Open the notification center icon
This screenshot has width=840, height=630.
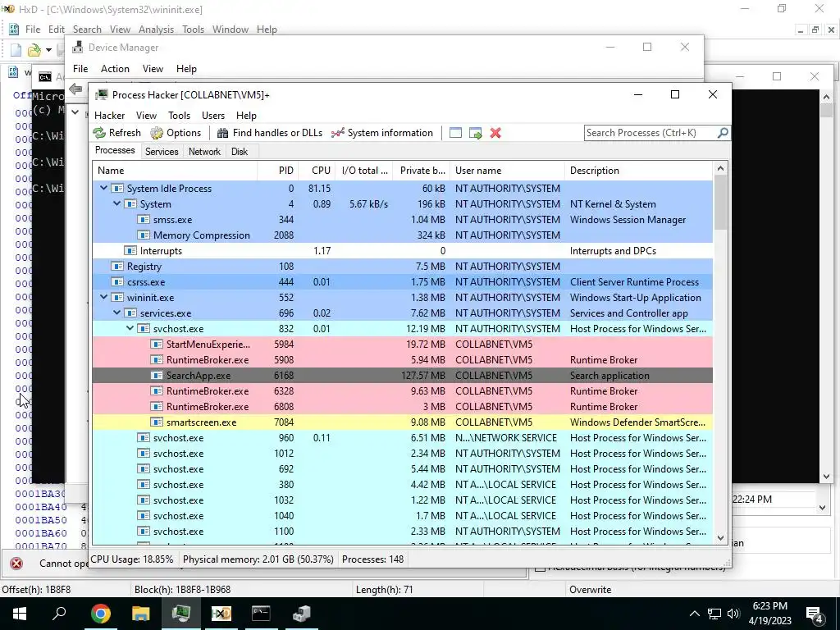815,614
